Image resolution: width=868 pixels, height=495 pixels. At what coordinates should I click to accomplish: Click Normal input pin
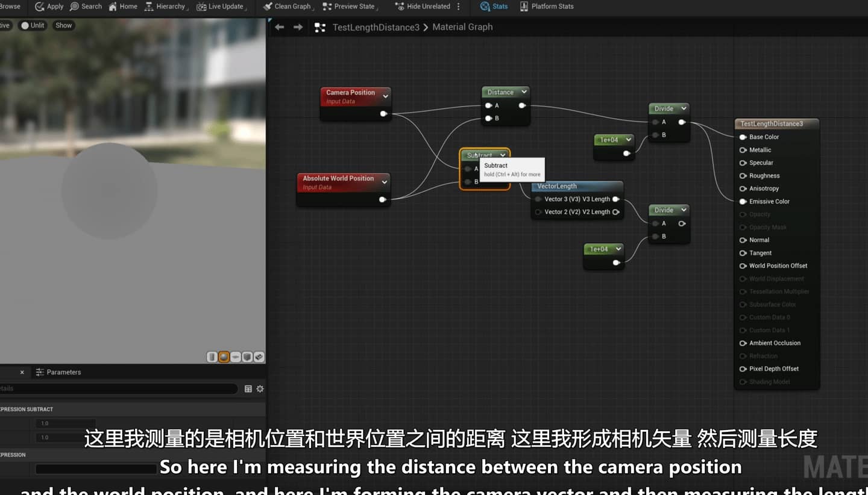coord(743,240)
